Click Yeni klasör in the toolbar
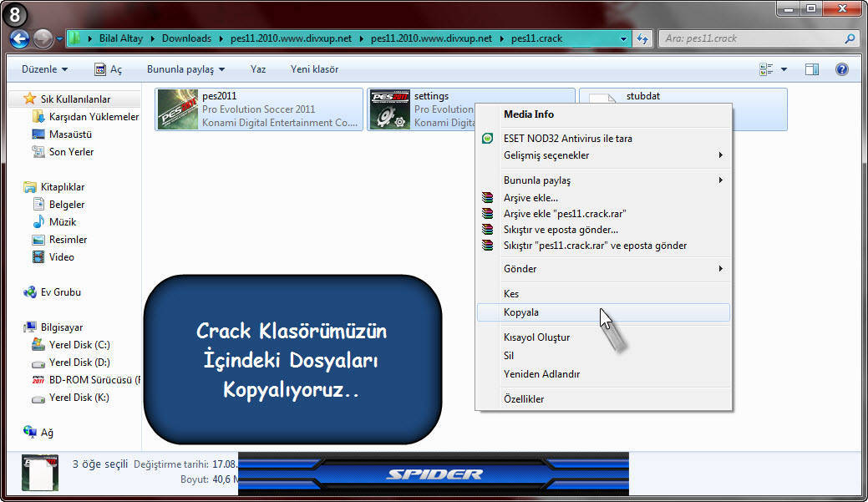Screen dimensions: 868x502 314,69
